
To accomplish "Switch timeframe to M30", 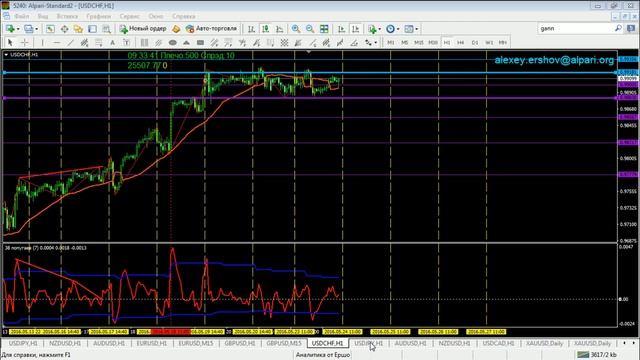I will (433, 42).
